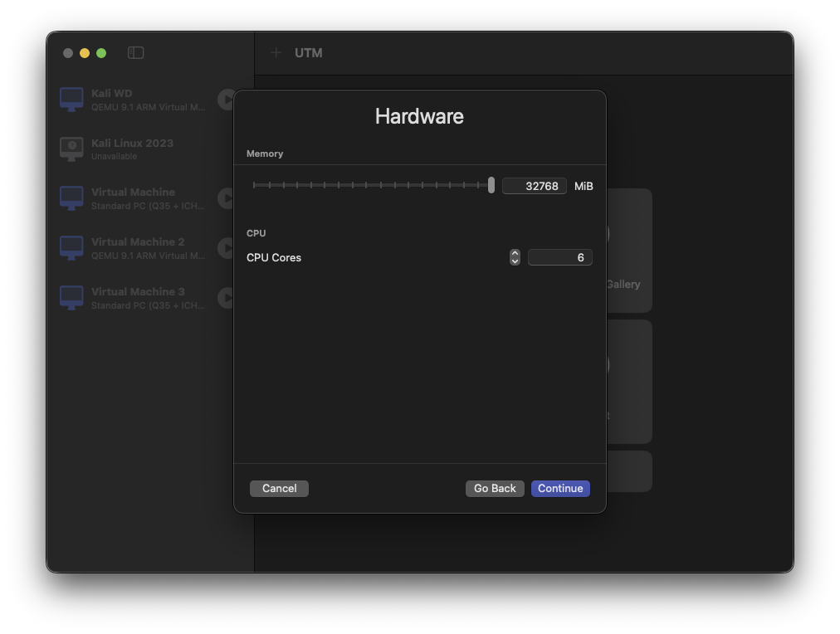Run Virtual Machine 3 via play icon
The image size is (840, 634).
[x=225, y=298]
